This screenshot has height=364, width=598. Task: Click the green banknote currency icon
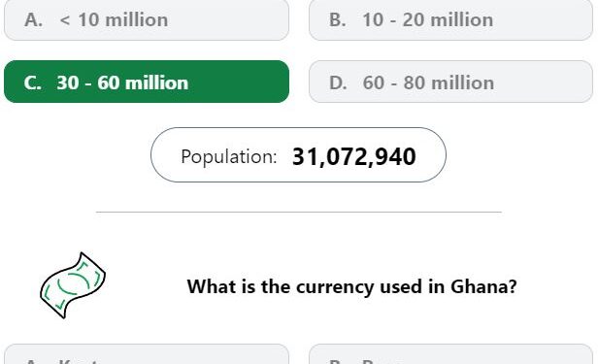point(73,285)
